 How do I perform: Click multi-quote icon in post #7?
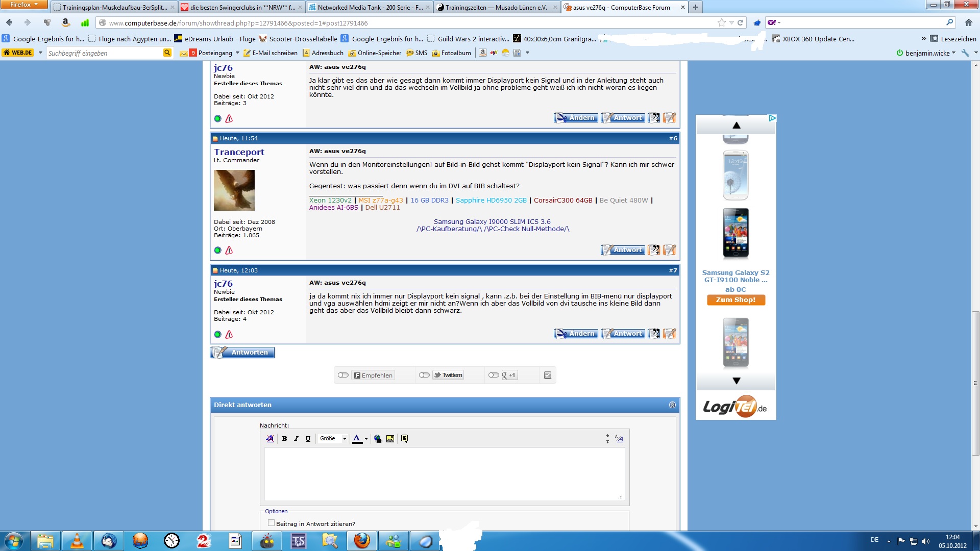654,334
